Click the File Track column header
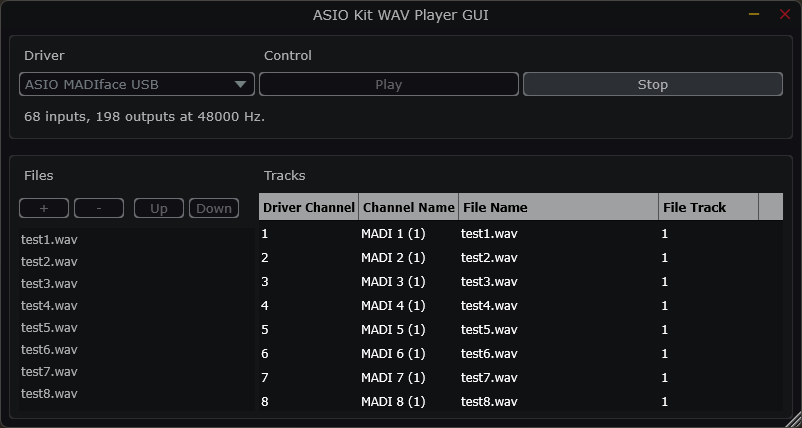This screenshot has height=428, width=802. click(x=708, y=207)
